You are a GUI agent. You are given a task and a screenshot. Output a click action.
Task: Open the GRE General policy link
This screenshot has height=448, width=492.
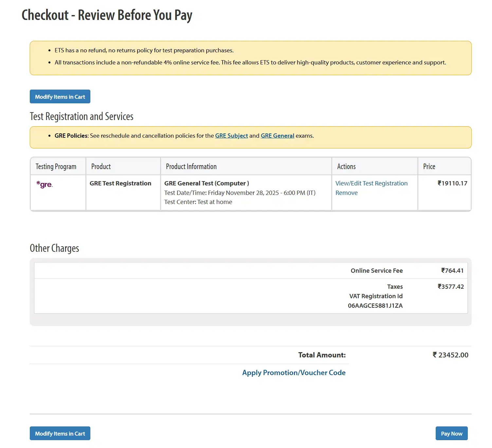(x=277, y=136)
